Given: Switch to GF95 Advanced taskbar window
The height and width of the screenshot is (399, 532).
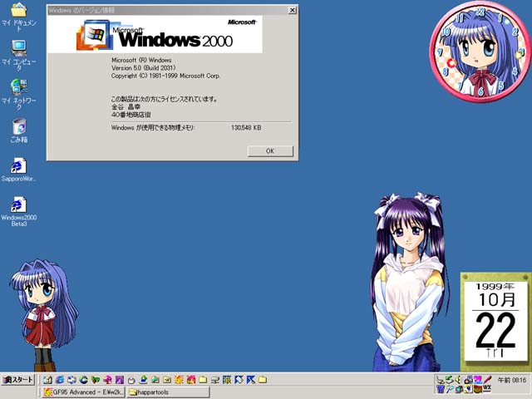Looking at the screenshot, I should click(83, 392).
